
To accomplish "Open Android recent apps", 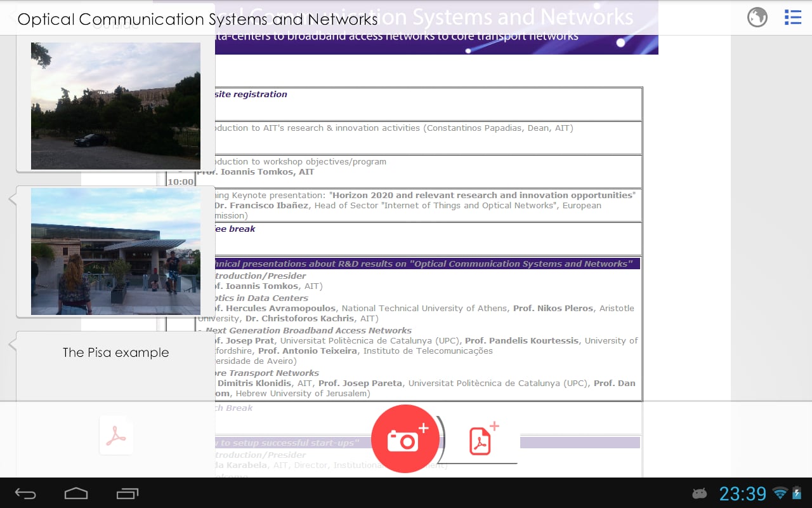I will click(127, 493).
